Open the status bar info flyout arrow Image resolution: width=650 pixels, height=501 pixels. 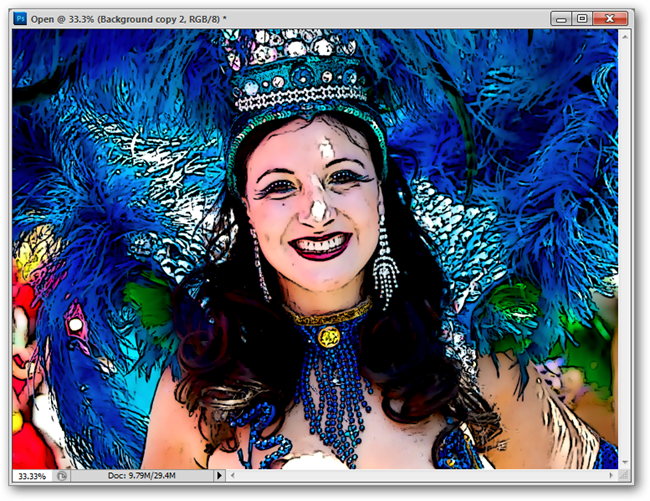pos(219,476)
